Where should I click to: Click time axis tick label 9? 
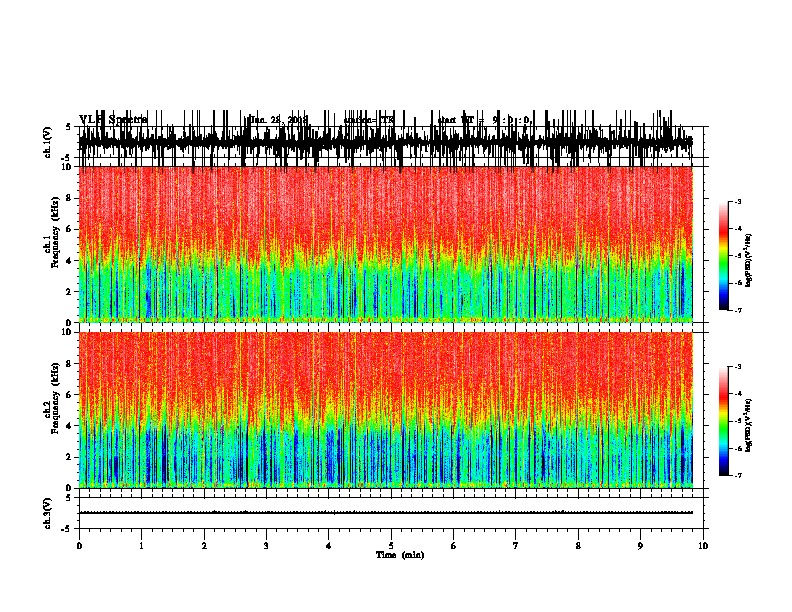tap(640, 546)
